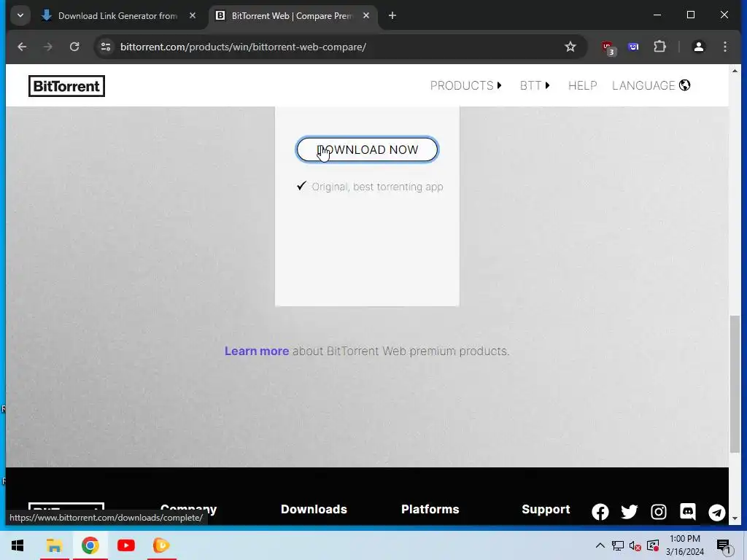The width and height of the screenshot is (747, 560).
Task: Open File Explorer from taskbar
Action: (54, 545)
